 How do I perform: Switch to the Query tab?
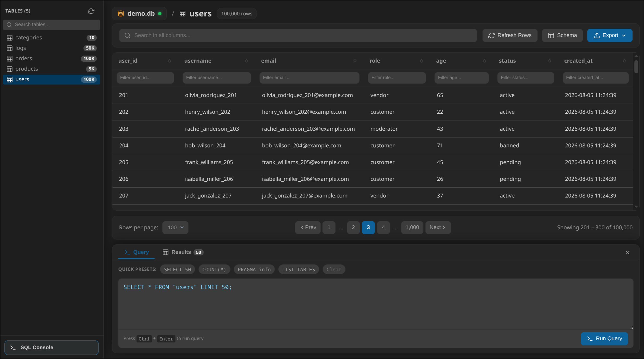point(136,252)
